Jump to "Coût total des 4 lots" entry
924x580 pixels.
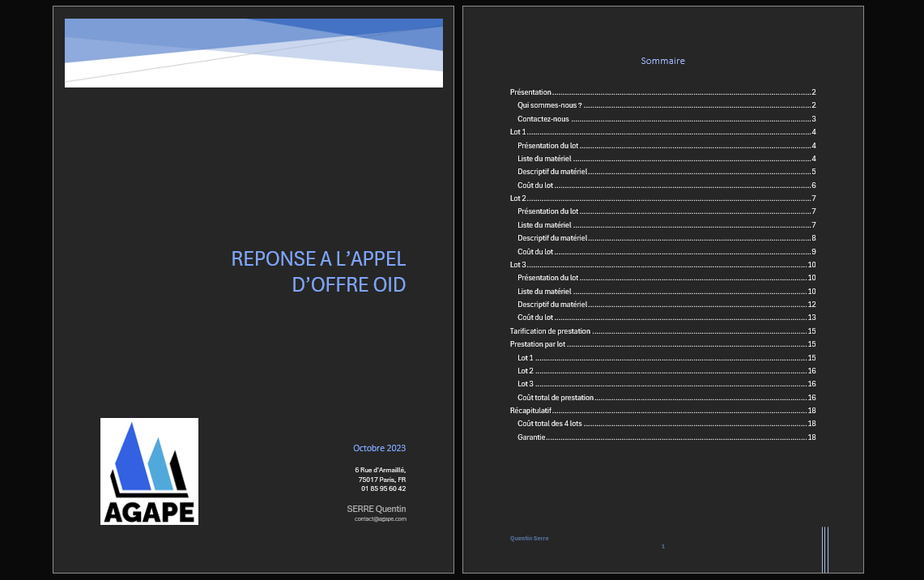pyautogui.click(x=550, y=424)
